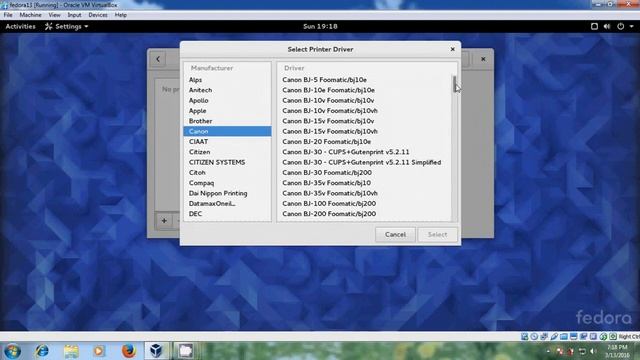Open the VirtualBox File menu
This screenshot has height=360, width=640.
(8, 15)
